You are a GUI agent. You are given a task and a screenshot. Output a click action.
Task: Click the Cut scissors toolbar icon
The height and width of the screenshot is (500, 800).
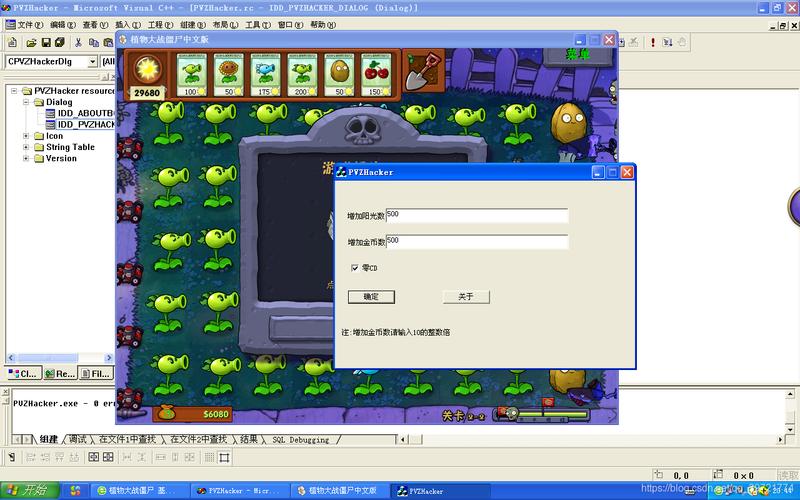click(77, 43)
